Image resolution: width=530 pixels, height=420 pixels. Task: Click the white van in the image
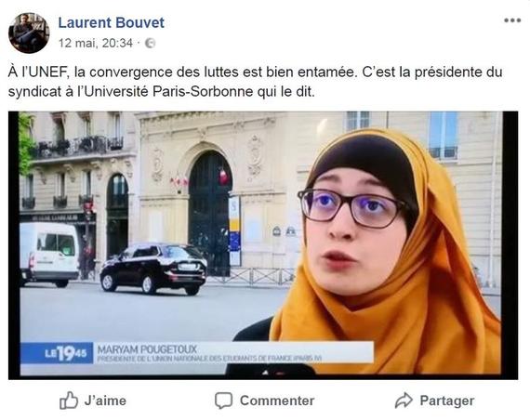coord(49,254)
